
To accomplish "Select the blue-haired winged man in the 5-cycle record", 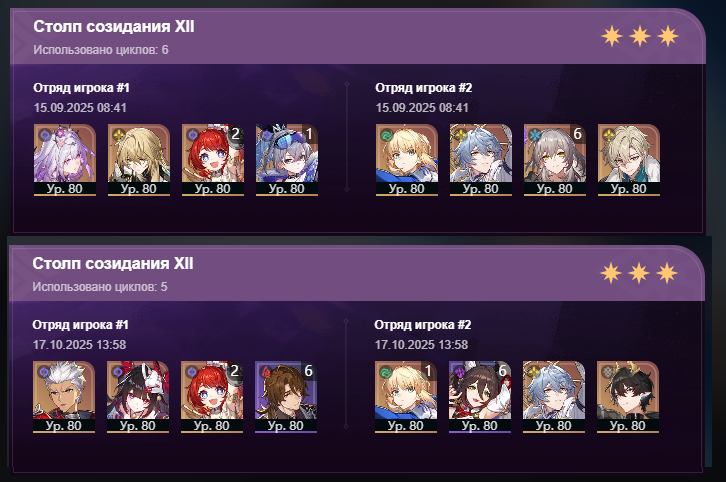I will (x=554, y=397).
